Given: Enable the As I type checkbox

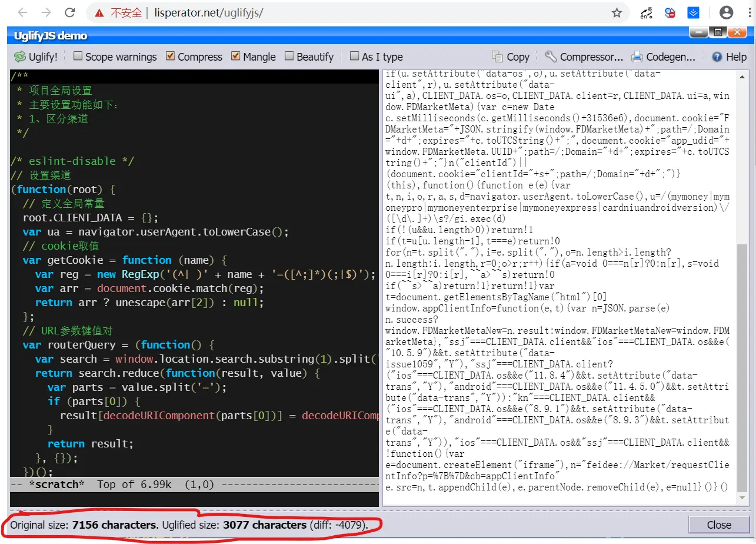Looking at the screenshot, I should 354,56.
